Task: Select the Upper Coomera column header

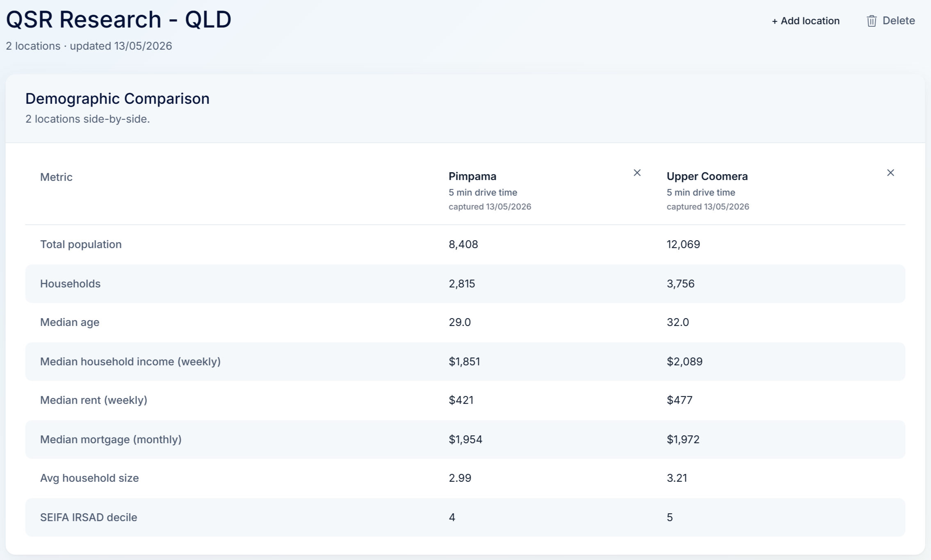Action: 707,176
